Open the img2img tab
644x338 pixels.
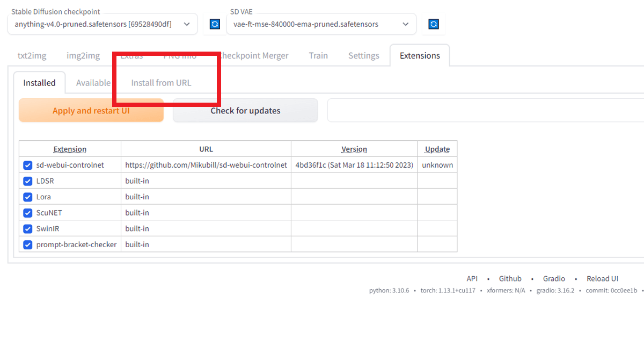pyautogui.click(x=83, y=55)
